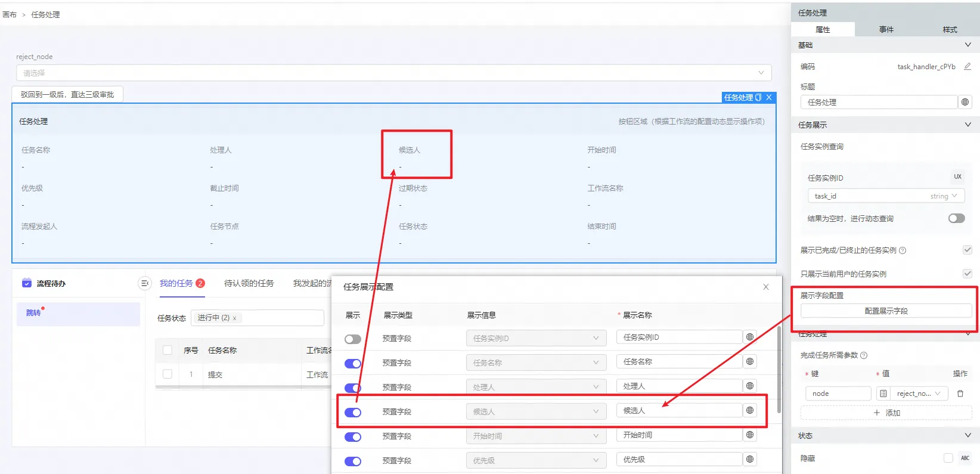This screenshot has width=980, height=474.
Task: Click the 候选人 display name input field
Action: [678, 410]
